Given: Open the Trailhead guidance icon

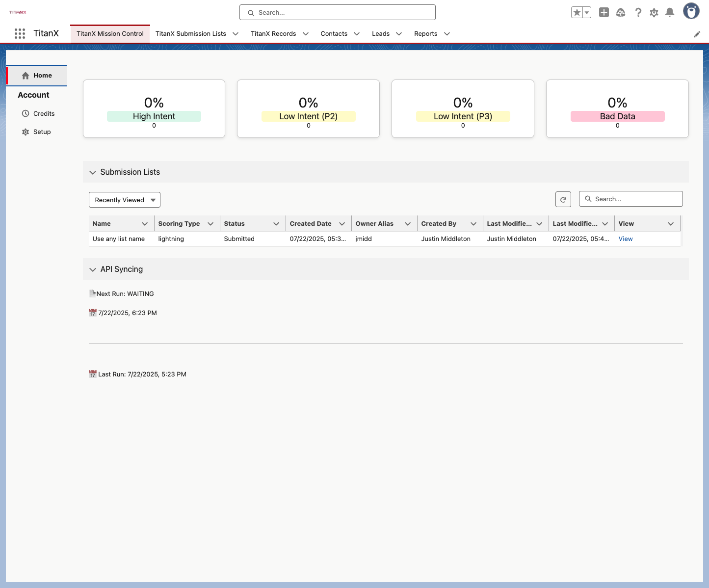Looking at the screenshot, I should pos(621,13).
